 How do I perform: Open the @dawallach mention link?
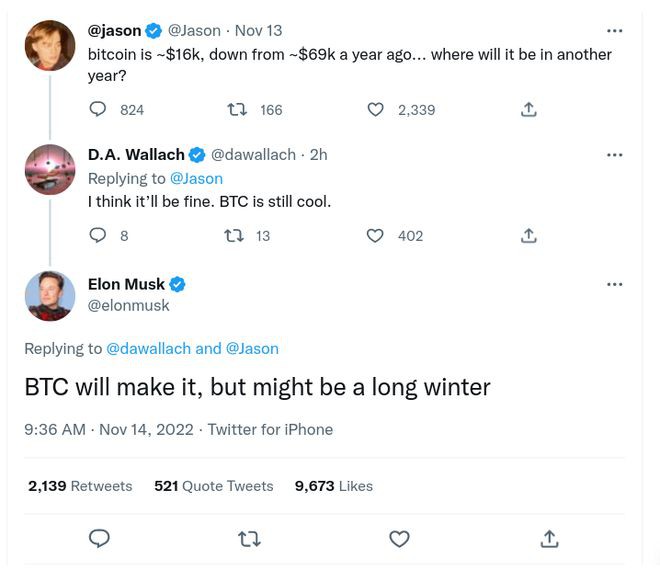coord(148,348)
